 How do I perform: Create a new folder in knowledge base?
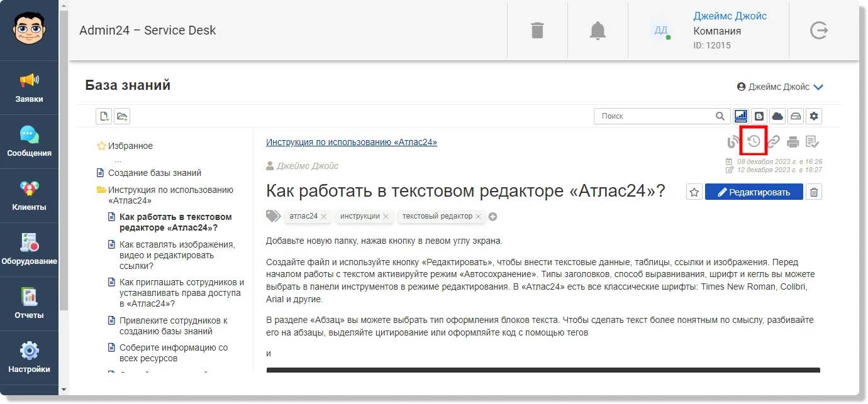click(122, 116)
